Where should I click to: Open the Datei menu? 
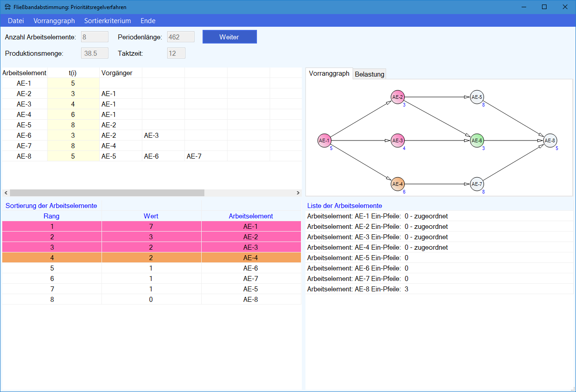(16, 21)
